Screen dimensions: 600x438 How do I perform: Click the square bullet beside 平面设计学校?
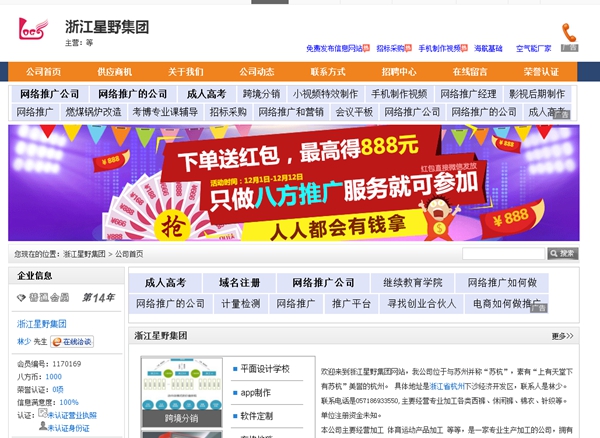(x=233, y=369)
